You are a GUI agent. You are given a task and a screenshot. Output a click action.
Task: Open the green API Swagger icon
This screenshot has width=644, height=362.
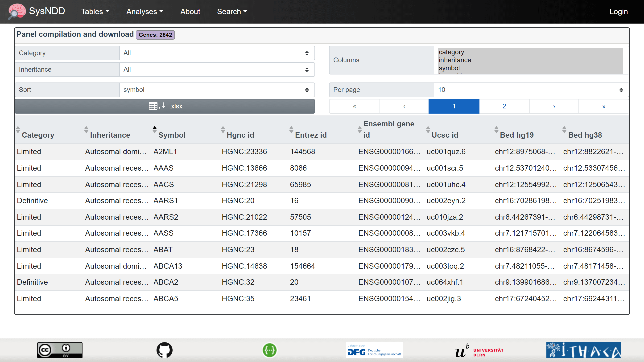(x=269, y=350)
